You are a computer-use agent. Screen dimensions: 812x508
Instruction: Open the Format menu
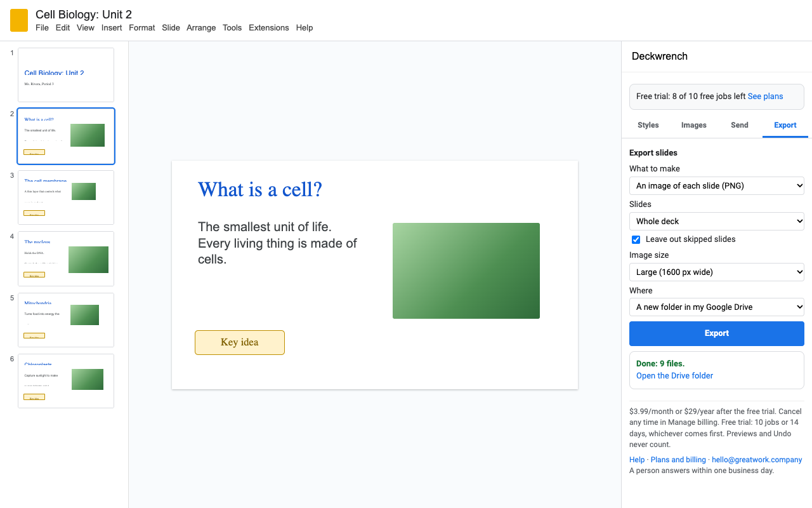point(142,27)
